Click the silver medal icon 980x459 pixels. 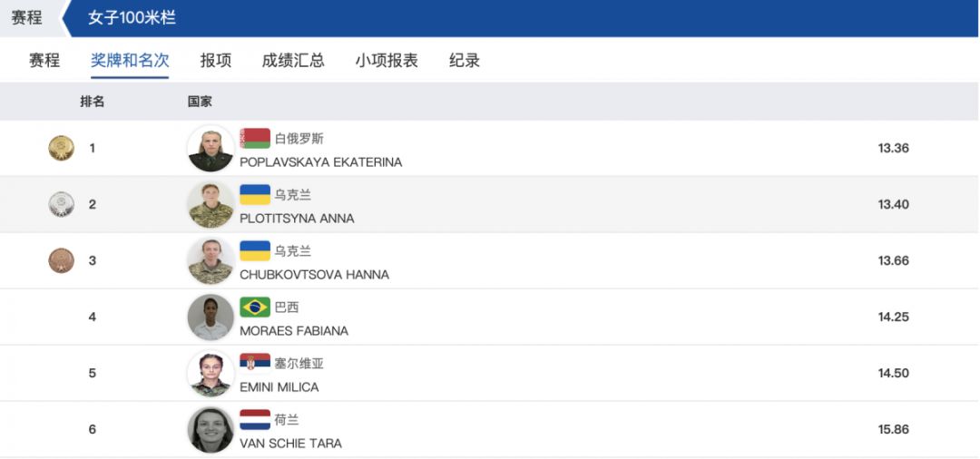pyautogui.click(x=62, y=204)
